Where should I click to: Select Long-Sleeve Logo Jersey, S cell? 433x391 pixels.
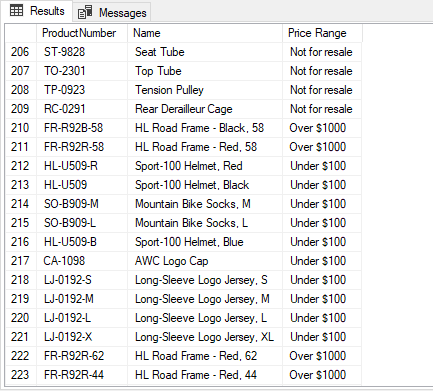point(205,280)
